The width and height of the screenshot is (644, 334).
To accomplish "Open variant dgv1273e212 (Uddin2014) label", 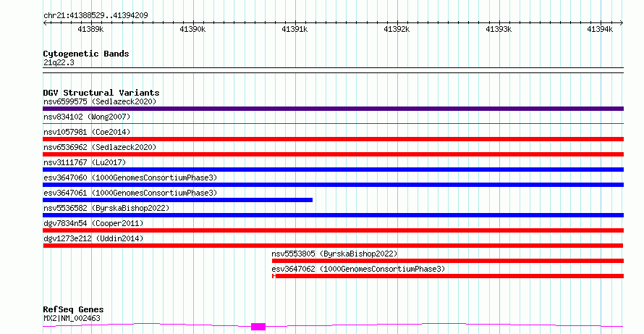I will (x=93, y=238).
